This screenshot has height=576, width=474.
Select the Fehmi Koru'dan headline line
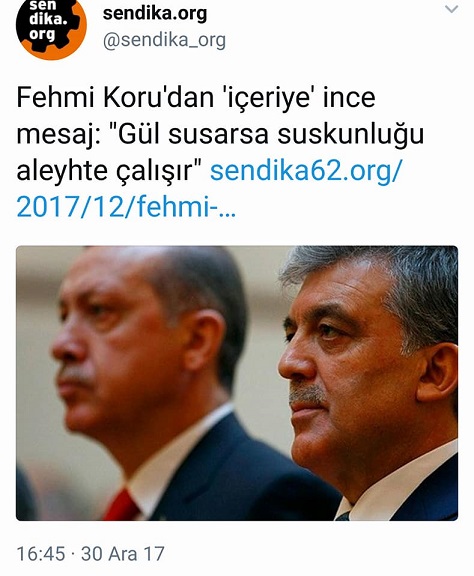click(196, 98)
